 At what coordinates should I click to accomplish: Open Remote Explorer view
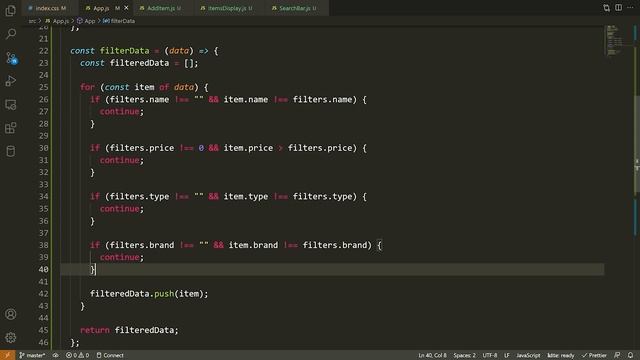tap(11, 104)
